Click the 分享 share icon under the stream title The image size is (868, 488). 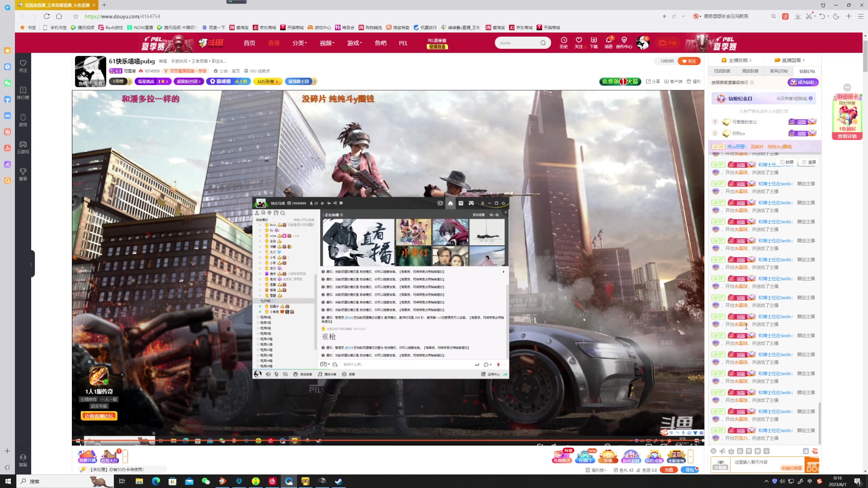click(653, 81)
